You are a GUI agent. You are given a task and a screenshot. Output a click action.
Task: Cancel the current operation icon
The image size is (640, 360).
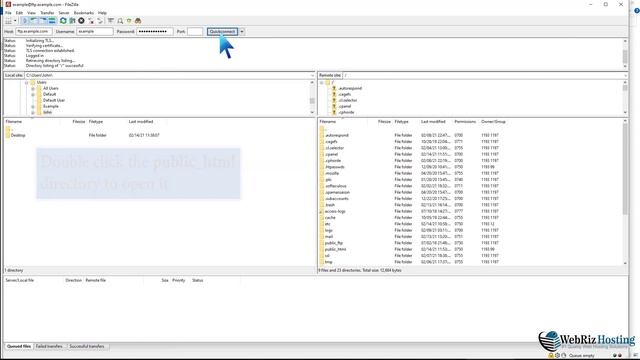click(x=81, y=21)
